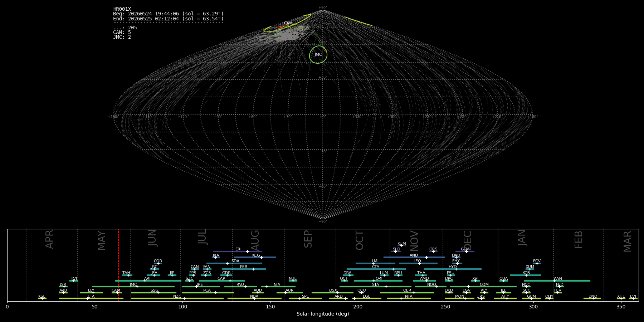Select the LYR shower marker
Screen dimensions: 644x322
pyautogui.click(x=64, y=287)
